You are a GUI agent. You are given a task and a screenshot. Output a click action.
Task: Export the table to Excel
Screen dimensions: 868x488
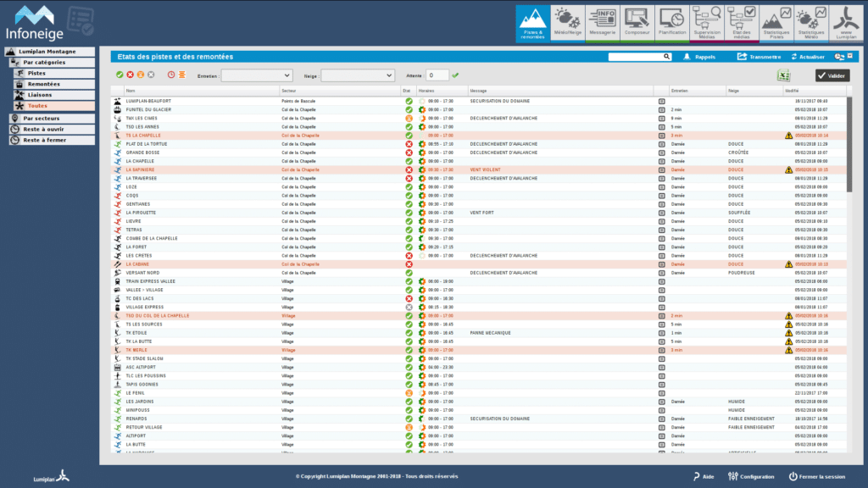pos(783,75)
